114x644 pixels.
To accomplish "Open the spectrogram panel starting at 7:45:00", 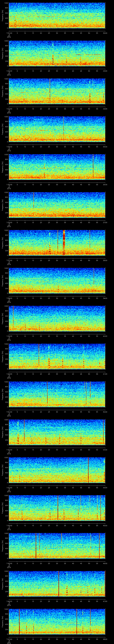I will pos(57,546).
